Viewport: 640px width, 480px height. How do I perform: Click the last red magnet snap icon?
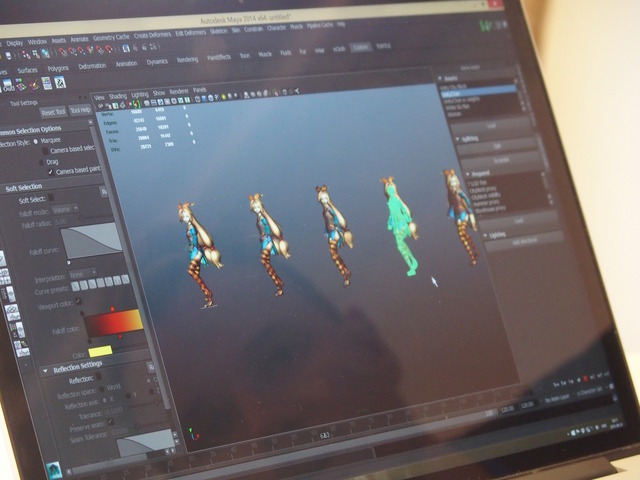tap(109, 49)
